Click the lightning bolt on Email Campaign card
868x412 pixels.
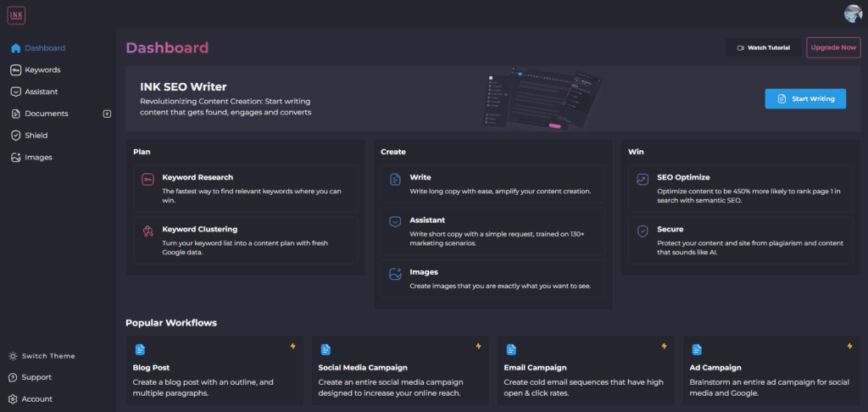[665, 346]
